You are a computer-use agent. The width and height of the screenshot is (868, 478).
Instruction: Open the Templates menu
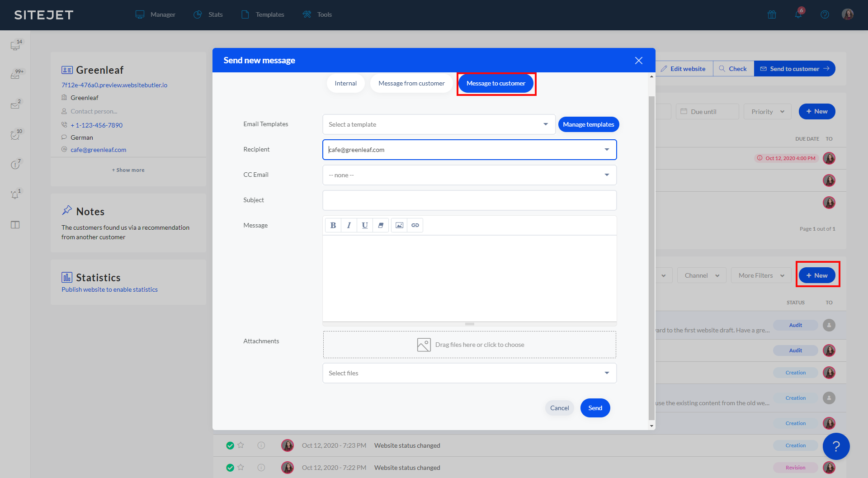pyautogui.click(x=263, y=14)
